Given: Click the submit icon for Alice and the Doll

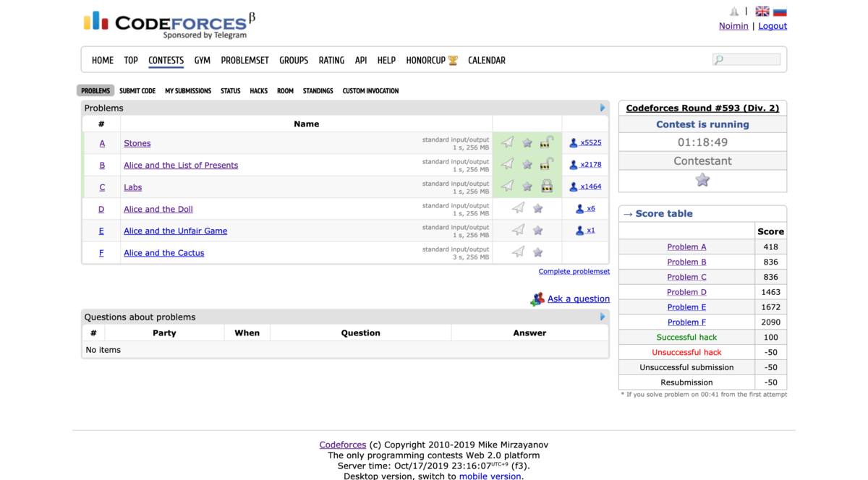Looking at the screenshot, I should (x=518, y=208).
